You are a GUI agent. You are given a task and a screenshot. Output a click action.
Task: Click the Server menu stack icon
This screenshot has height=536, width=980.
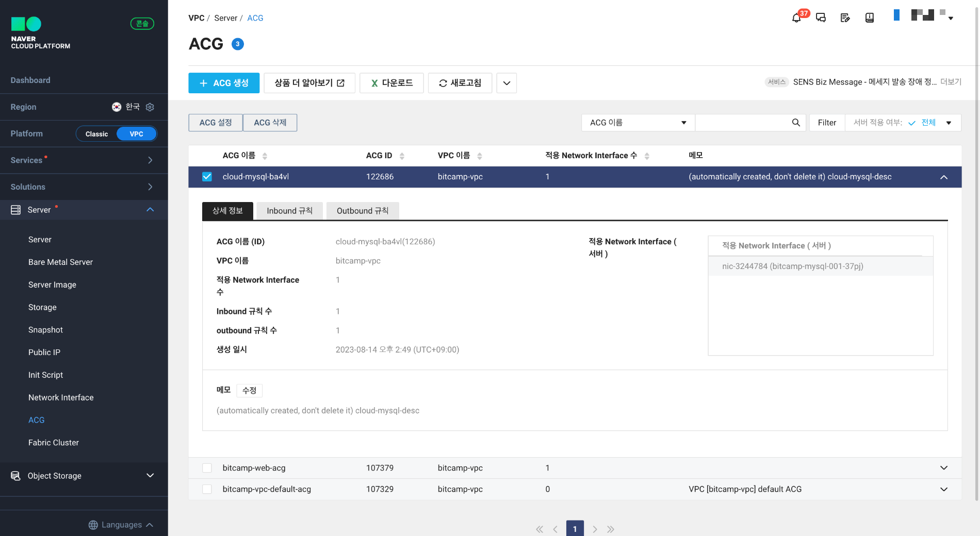[x=16, y=210]
